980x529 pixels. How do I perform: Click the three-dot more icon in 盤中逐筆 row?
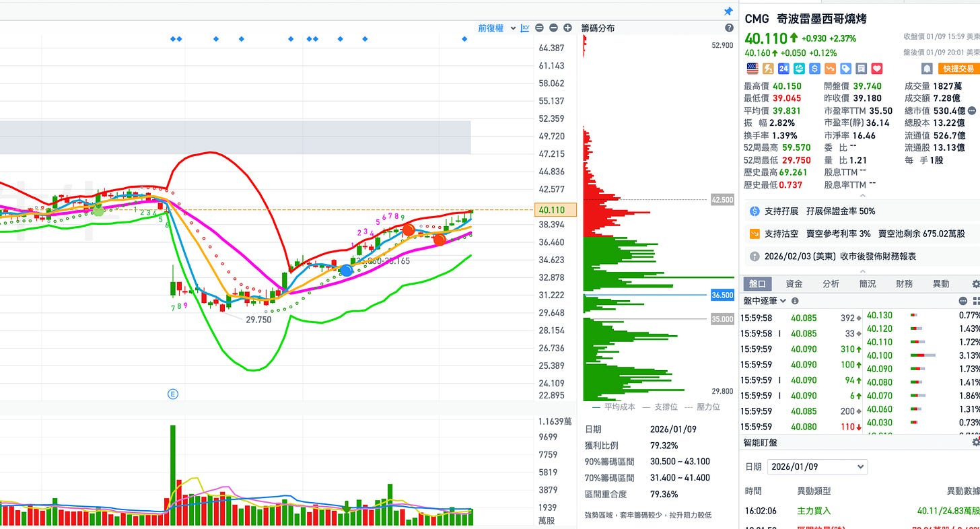tap(963, 301)
